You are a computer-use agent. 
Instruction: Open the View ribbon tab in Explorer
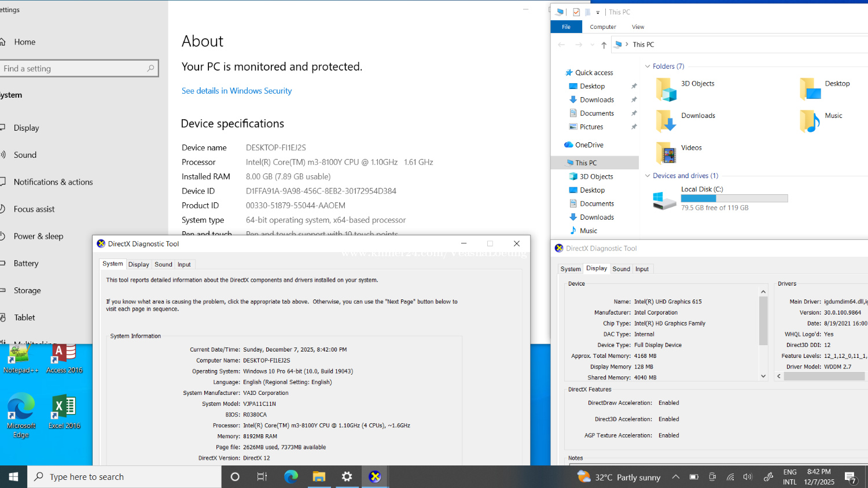click(x=638, y=27)
